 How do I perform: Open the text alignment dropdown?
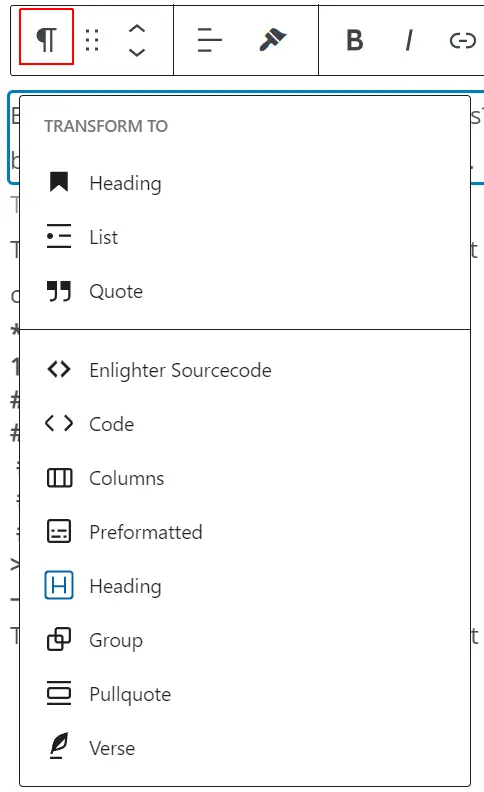click(210, 40)
